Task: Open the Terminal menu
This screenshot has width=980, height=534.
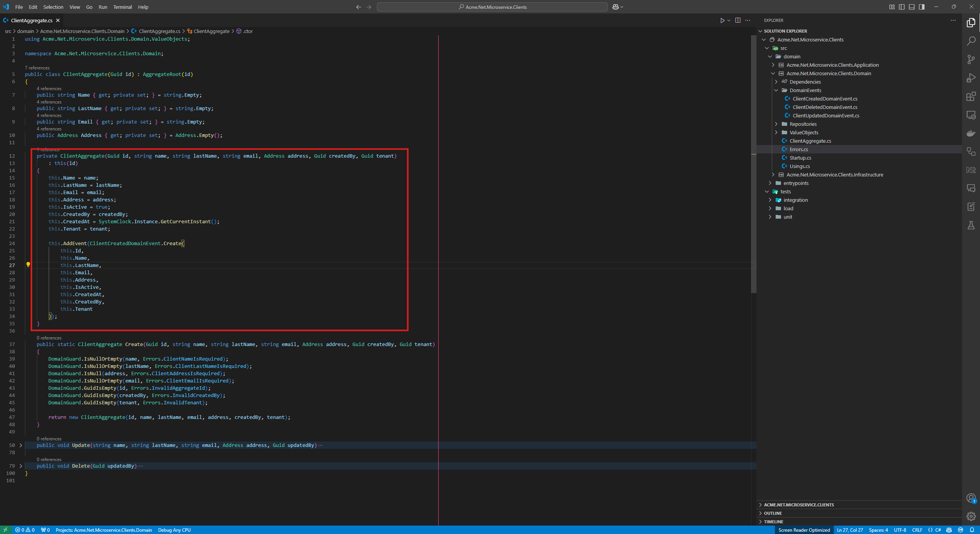Action: [122, 7]
